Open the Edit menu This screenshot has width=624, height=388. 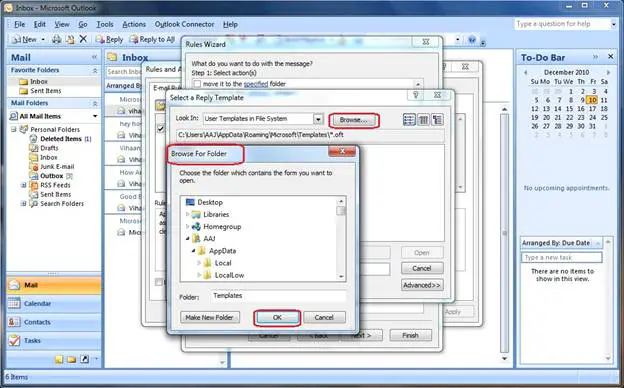(x=39, y=24)
